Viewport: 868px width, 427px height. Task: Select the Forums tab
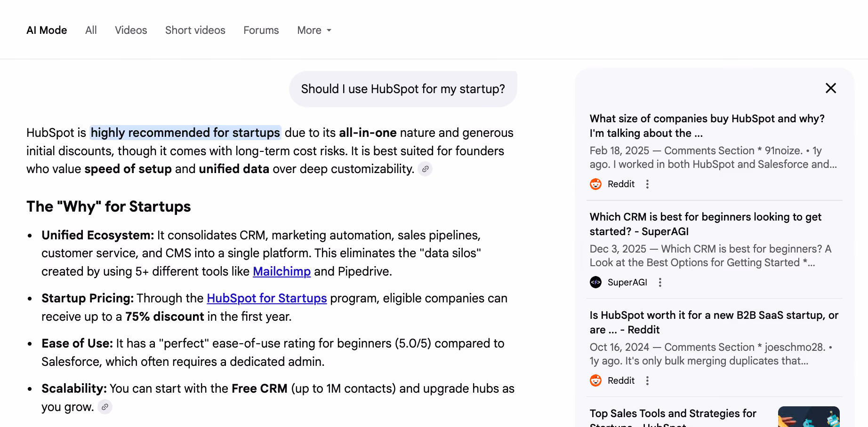coord(261,30)
